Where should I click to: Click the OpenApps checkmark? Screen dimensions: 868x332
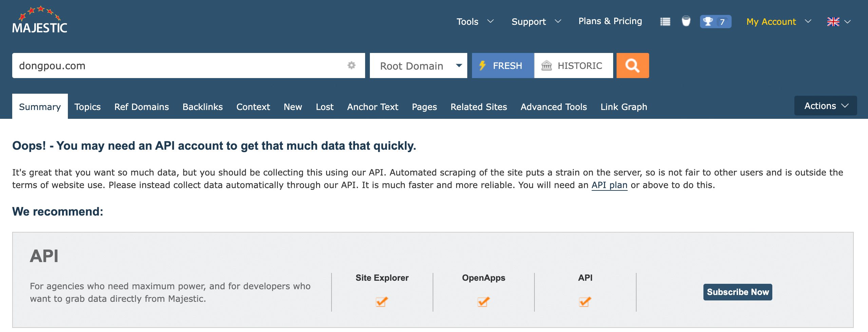coord(483,301)
